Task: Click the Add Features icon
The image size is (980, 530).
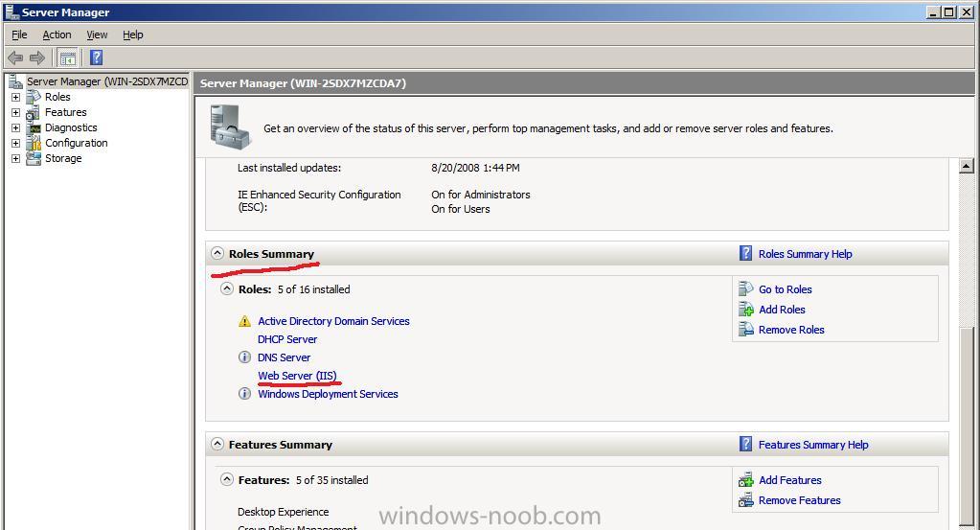Action: [x=745, y=479]
